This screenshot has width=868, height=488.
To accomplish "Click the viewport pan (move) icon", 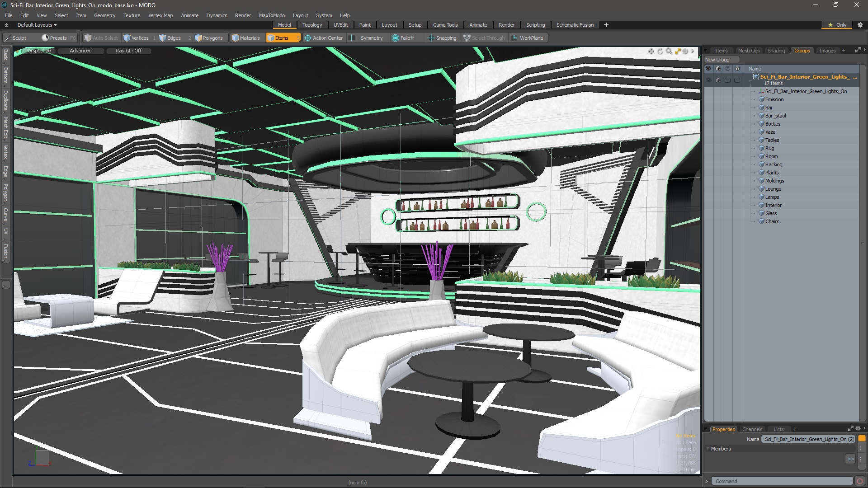I will click(x=651, y=52).
